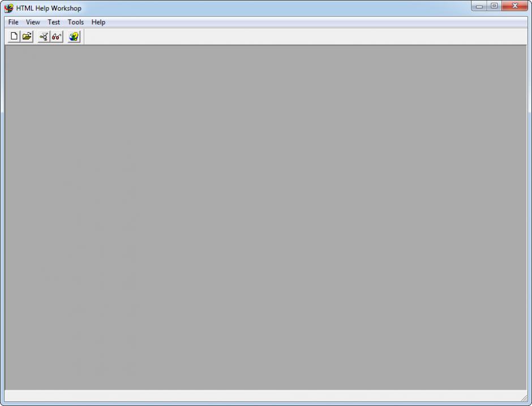This screenshot has width=532, height=406.
Task: Maximize the HTML Help Workshop window
Action: 494,6
